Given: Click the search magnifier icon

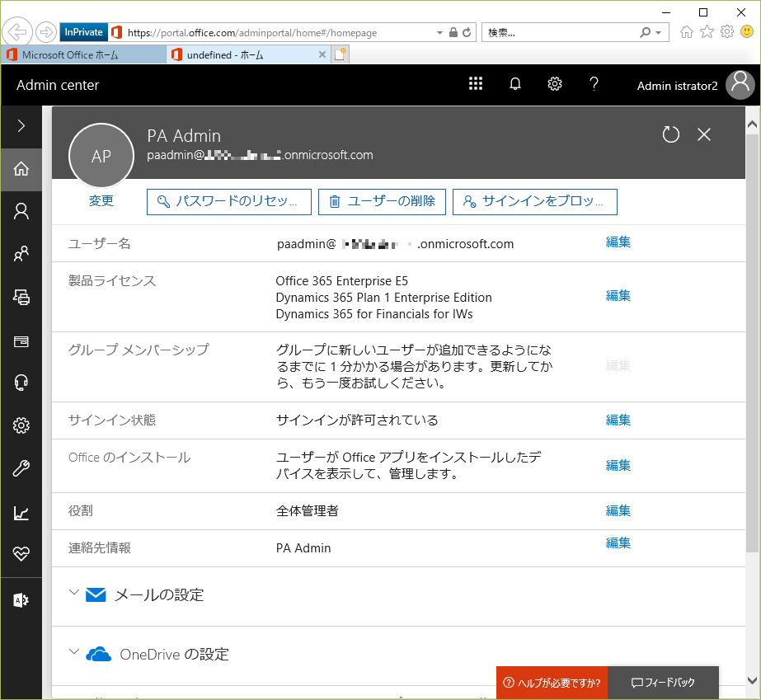Looking at the screenshot, I should coord(645,32).
